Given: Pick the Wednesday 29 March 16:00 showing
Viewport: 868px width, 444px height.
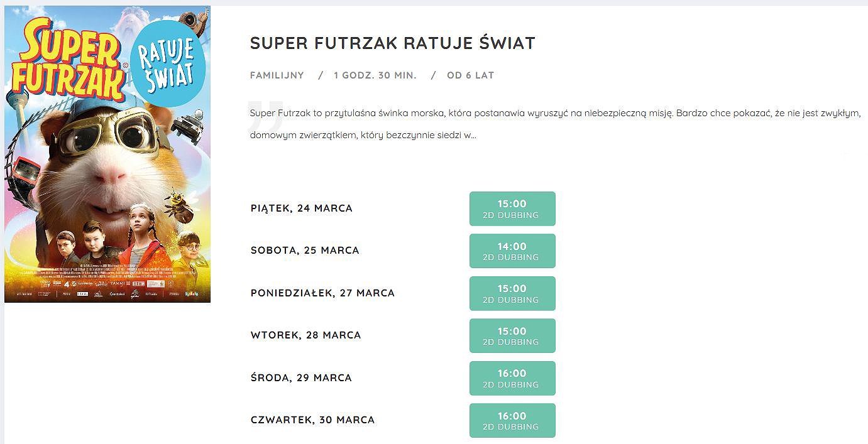Looking at the screenshot, I should [x=512, y=378].
